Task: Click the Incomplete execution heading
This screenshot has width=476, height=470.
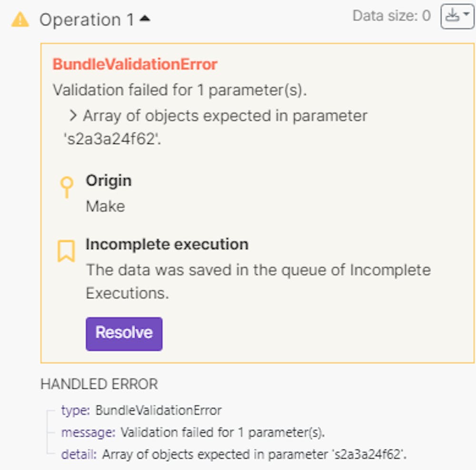Action: tap(167, 244)
